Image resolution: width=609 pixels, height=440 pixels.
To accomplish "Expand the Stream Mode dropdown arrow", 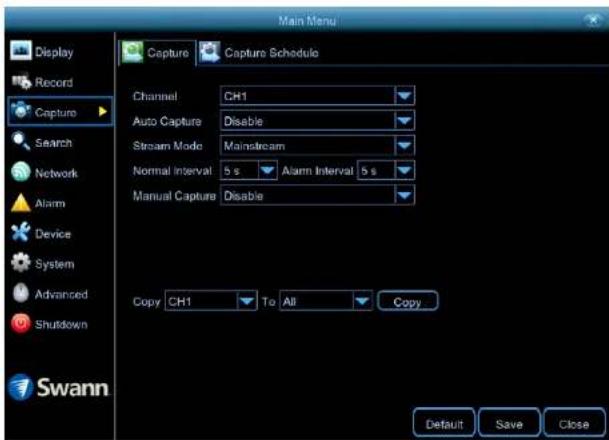I will (404, 146).
